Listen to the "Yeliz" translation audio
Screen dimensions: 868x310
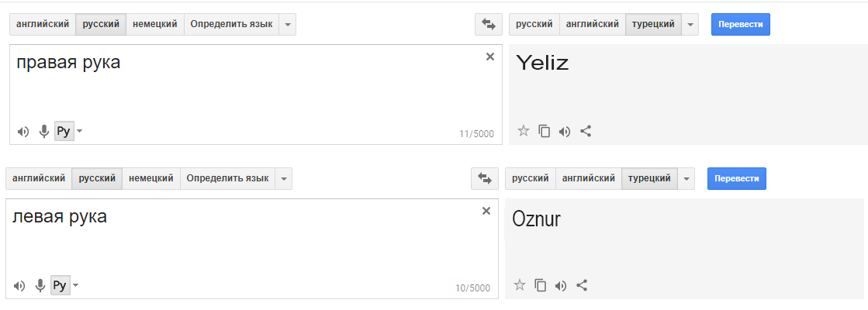pos(565,131)
